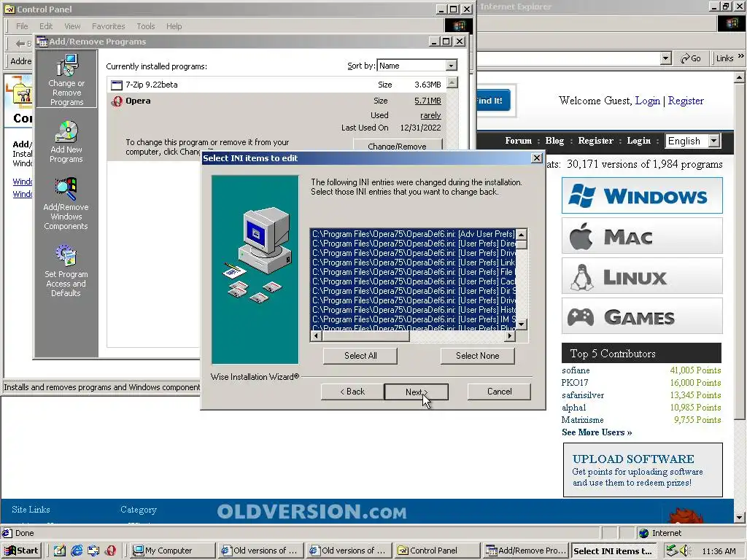
Task: Click the Opera icon in programs list
Action: tap(117, 101)
